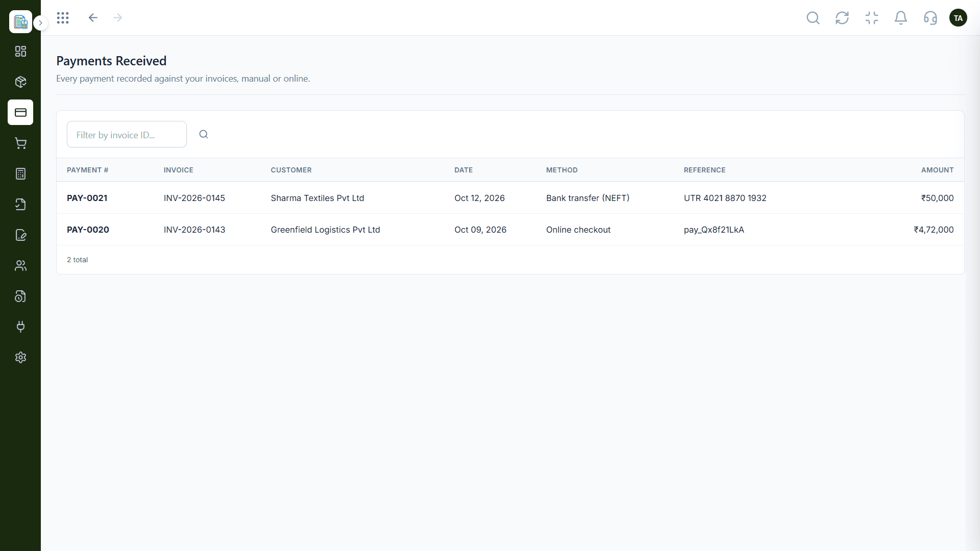Click customer Greenfield Logistics Pvt Ltd
This screenshot has height=551, width=980.
coord(326,230)
